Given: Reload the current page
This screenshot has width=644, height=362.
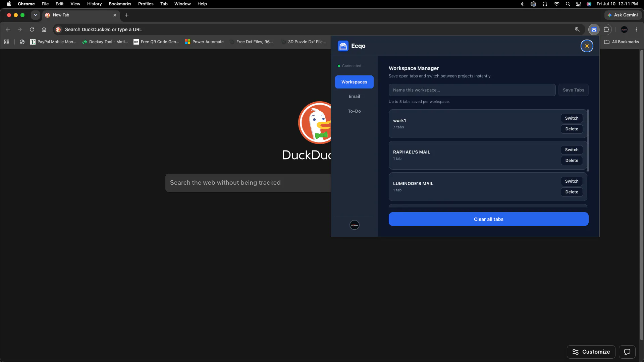Looking at the screenshot, I should tap(32, 29).
